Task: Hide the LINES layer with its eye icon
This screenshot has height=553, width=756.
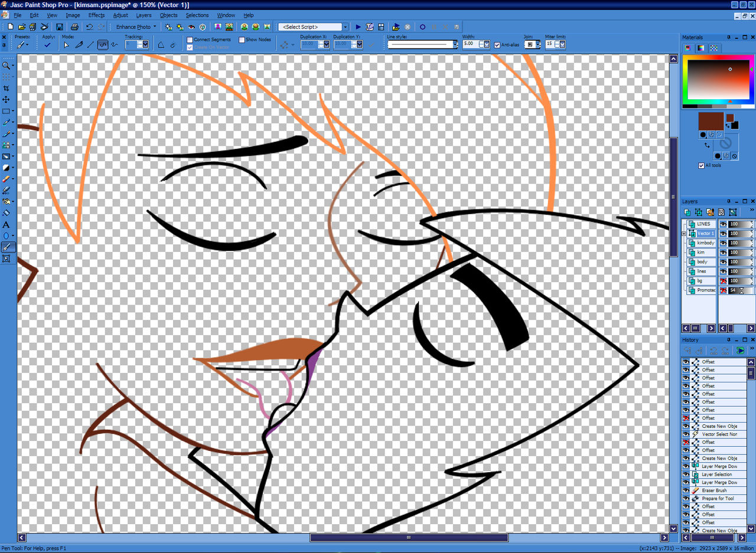Action: pos(722,224)
